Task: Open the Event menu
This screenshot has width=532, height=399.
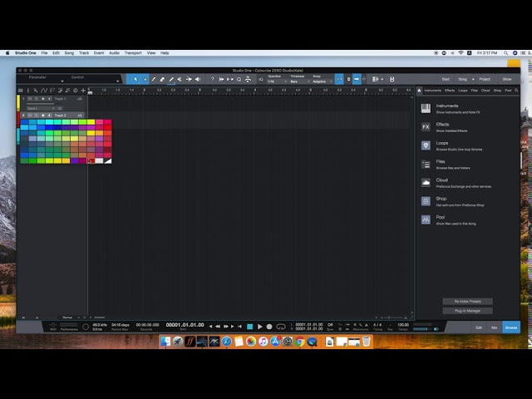Action: tap(99, 53)
